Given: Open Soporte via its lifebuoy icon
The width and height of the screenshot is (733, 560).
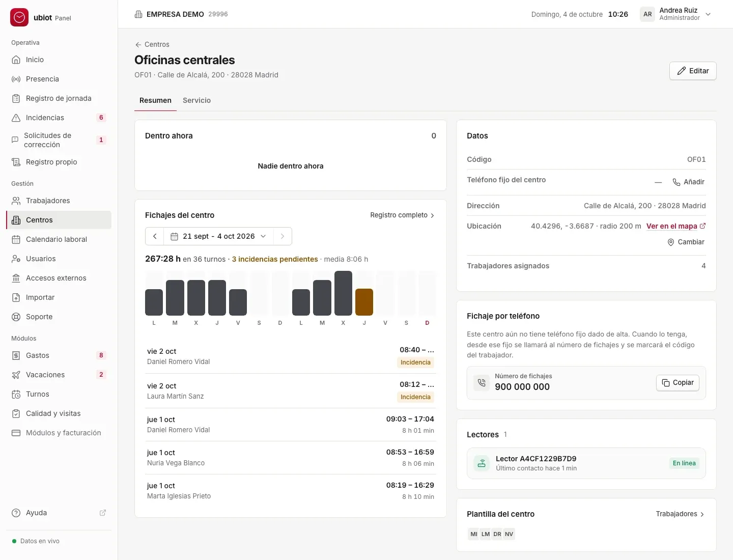Looking at the screenshot, I should 16,317.
